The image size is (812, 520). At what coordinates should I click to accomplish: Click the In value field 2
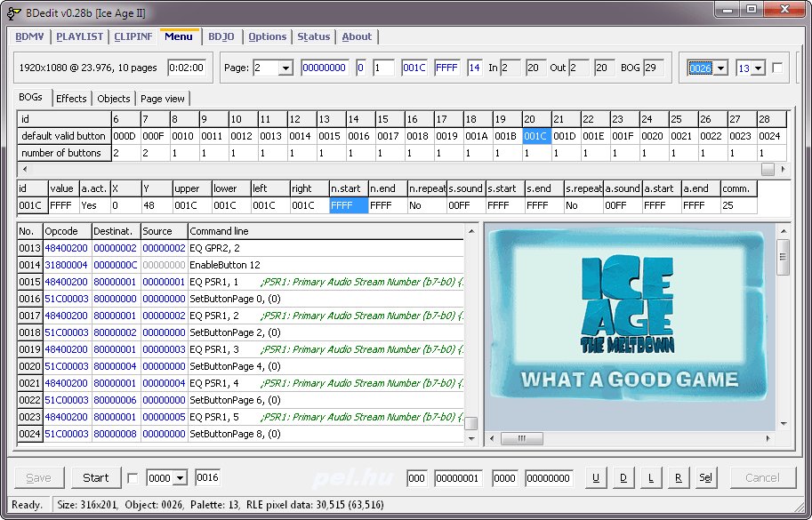pos(511,68)
